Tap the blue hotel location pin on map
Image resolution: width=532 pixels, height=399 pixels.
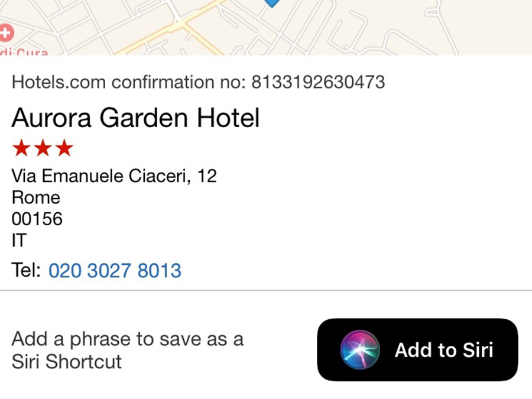[x=271, y=2]
